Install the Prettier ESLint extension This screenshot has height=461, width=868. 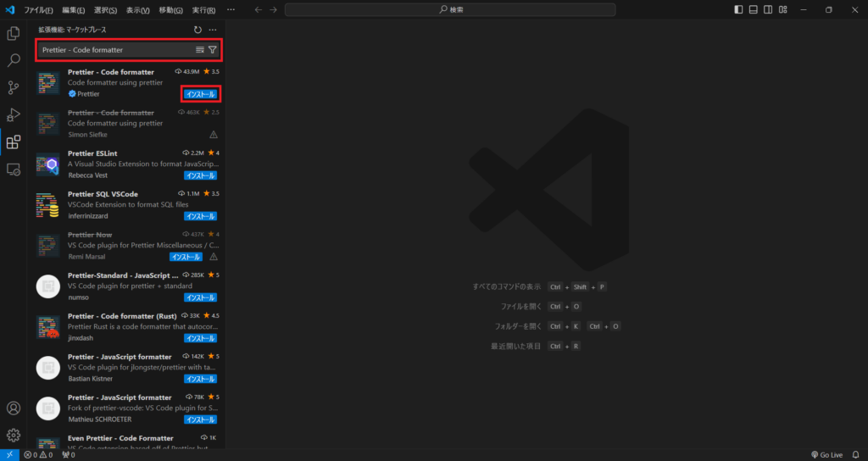[201, 175]
